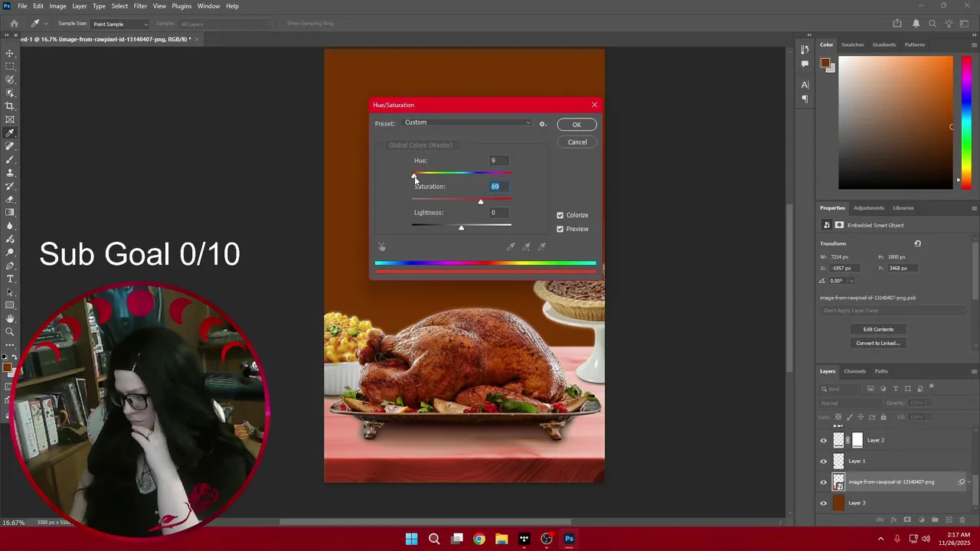Click the Saturation slider handle
The height and width of the screenshot is (551, 980).
coord(481,202)
